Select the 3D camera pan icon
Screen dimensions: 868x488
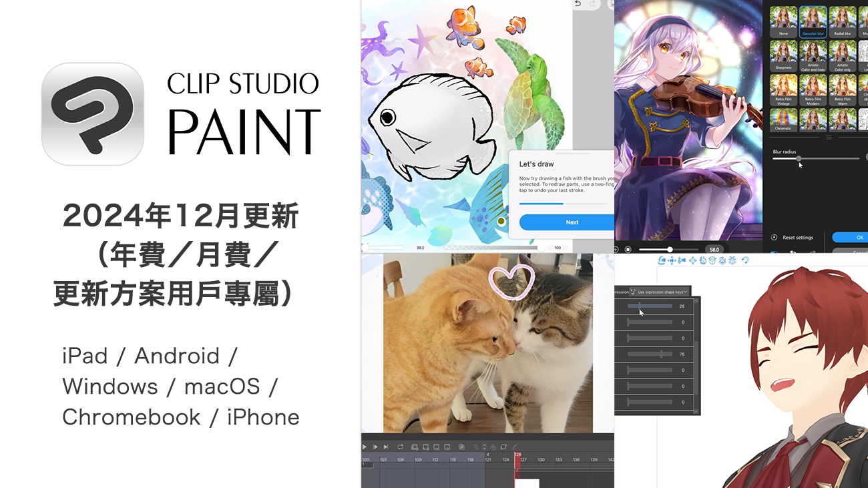[672, 260]
